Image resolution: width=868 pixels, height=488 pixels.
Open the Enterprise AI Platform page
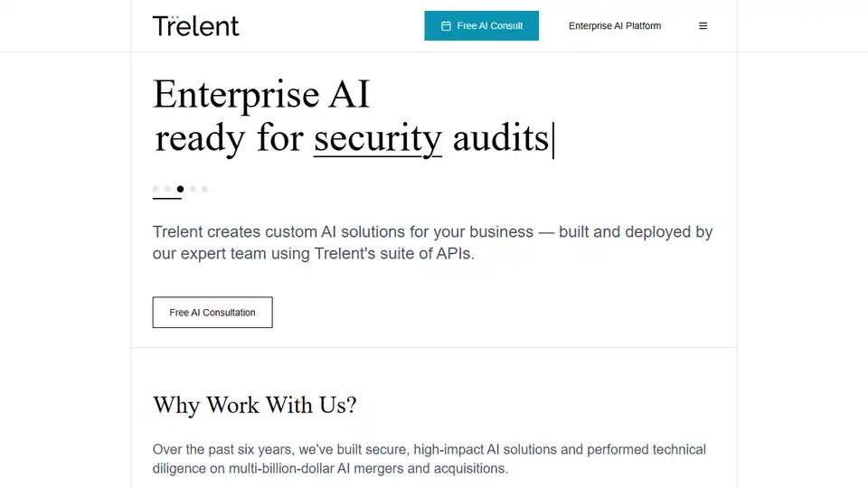[x=615, y=26]
